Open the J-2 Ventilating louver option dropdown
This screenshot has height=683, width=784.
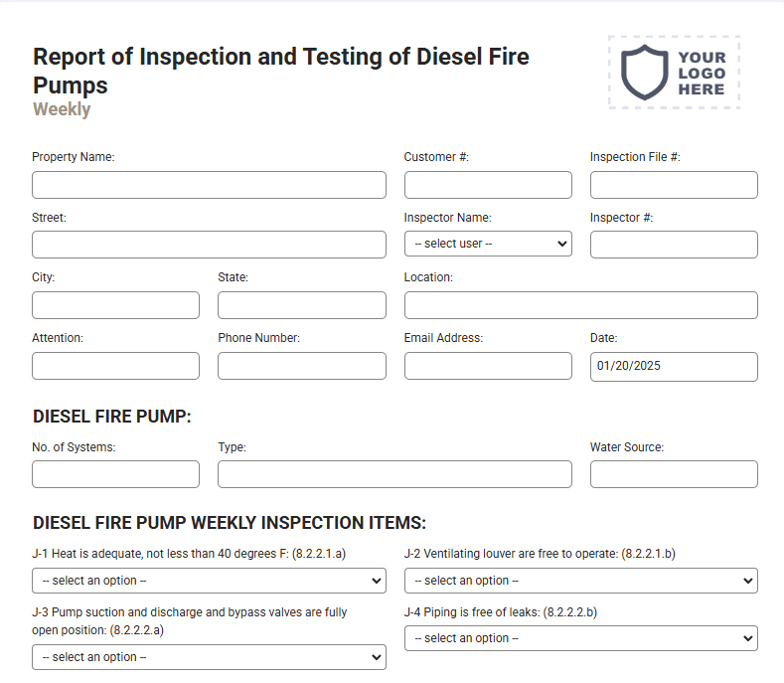point(581,581)
